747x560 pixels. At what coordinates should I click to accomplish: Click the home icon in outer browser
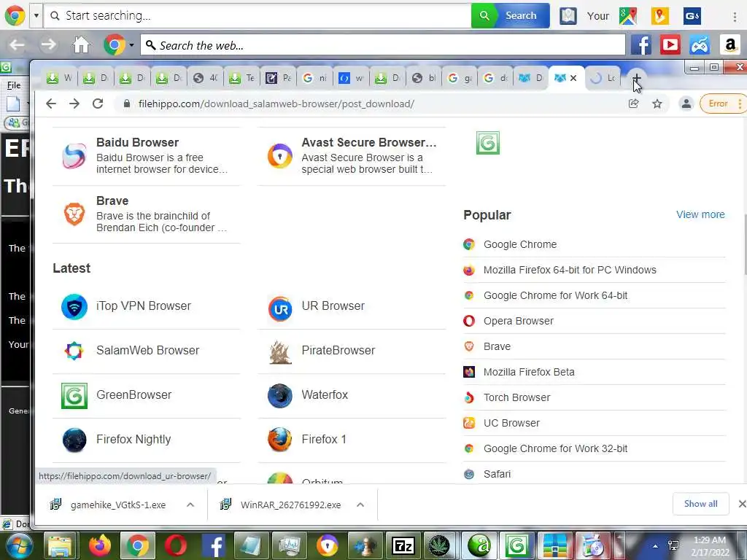(x=80, y=45)
